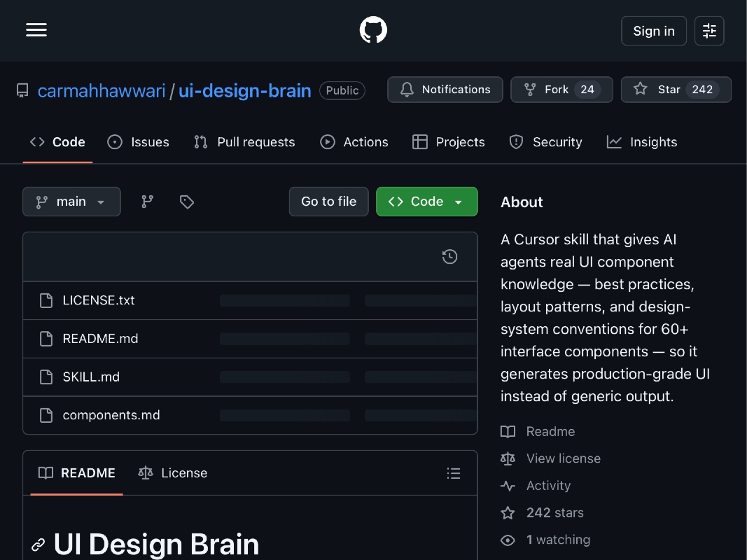Open the README outline list icon
This screenshot has height=560, width=747.
click(454, 473)
